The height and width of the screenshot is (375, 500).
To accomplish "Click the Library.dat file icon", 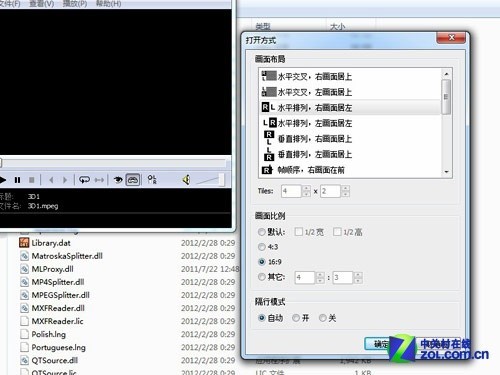I will pyautogui.click(x=24, y=243).
